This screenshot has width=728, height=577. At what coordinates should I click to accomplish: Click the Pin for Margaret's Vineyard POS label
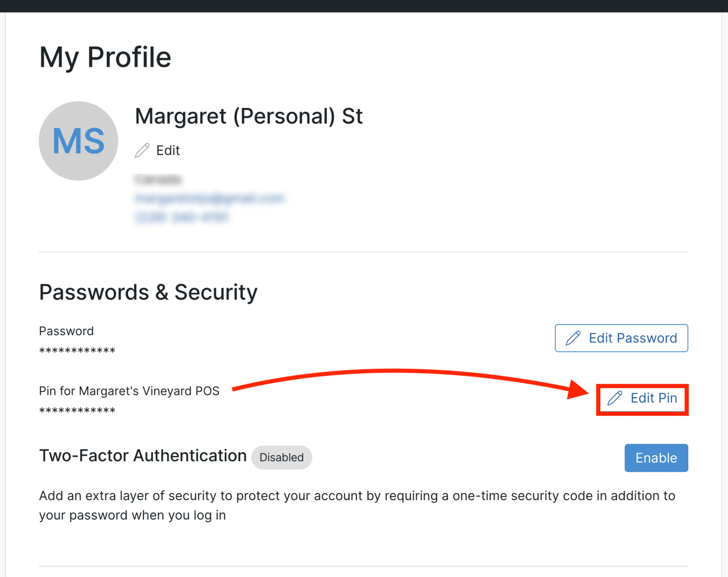pos(129,391)
